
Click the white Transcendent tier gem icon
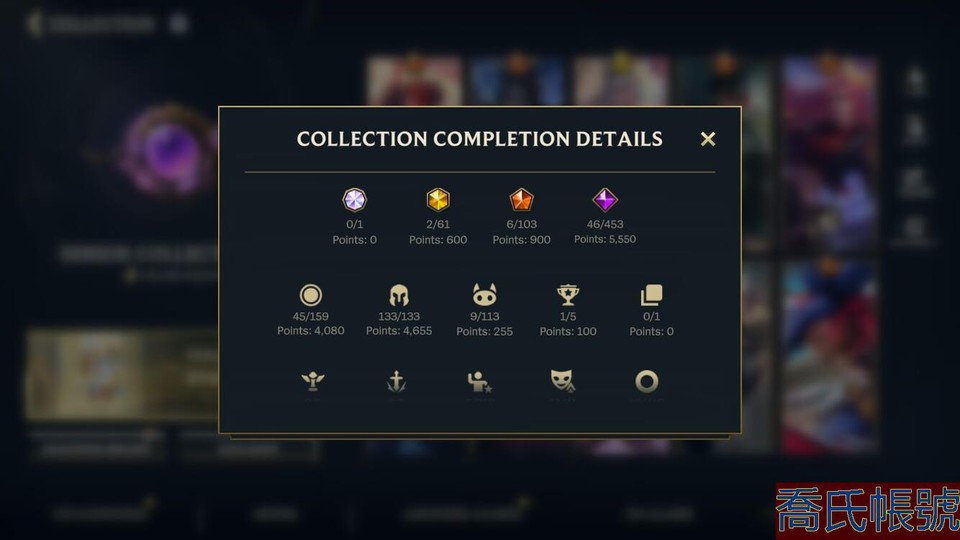pyautogui.click(x=354, y=200)
